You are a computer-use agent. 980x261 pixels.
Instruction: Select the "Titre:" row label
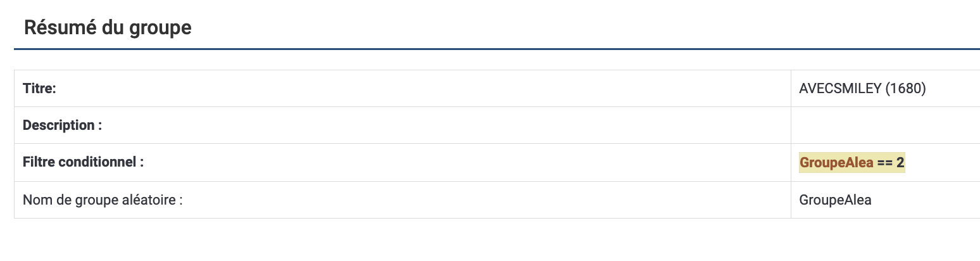40,89
